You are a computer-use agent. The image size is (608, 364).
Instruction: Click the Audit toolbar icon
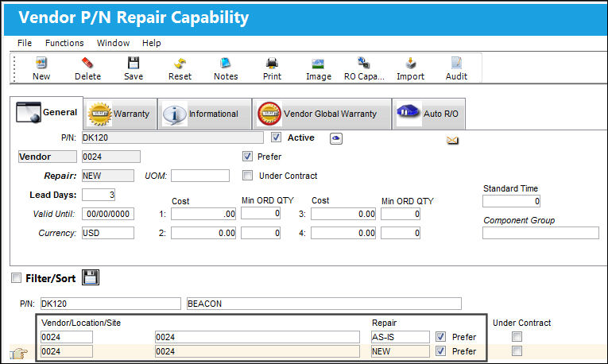point(456,63)
